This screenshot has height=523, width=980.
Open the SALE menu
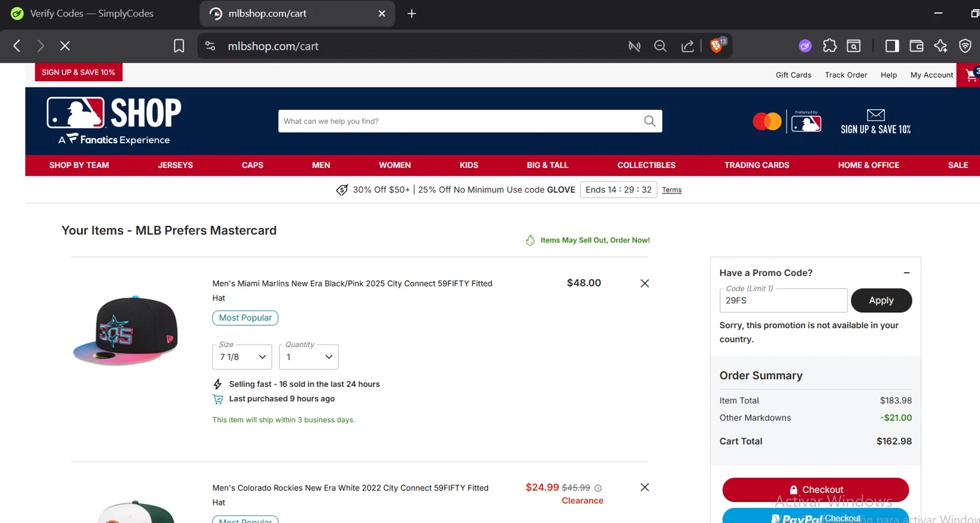[958, 165]
